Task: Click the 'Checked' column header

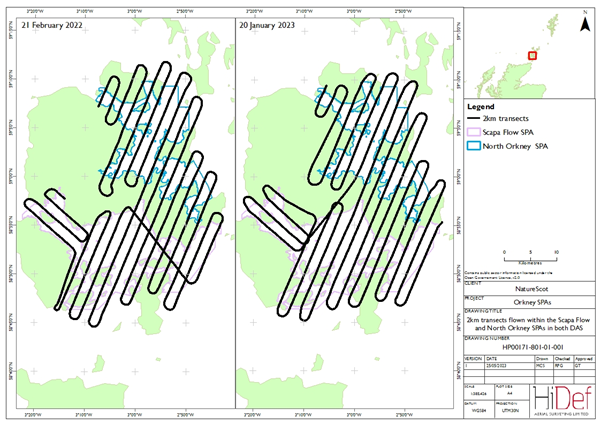Action: [x=562, y=359]
